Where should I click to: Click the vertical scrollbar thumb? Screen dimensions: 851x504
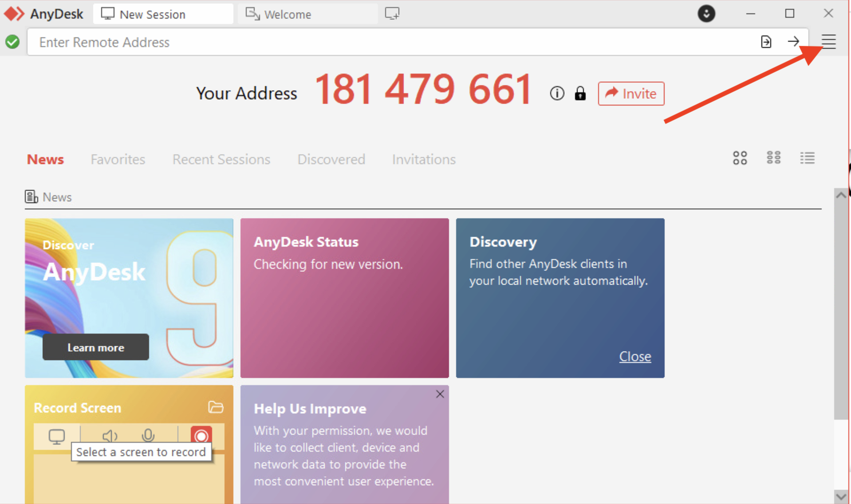click(x=841, y=310)
